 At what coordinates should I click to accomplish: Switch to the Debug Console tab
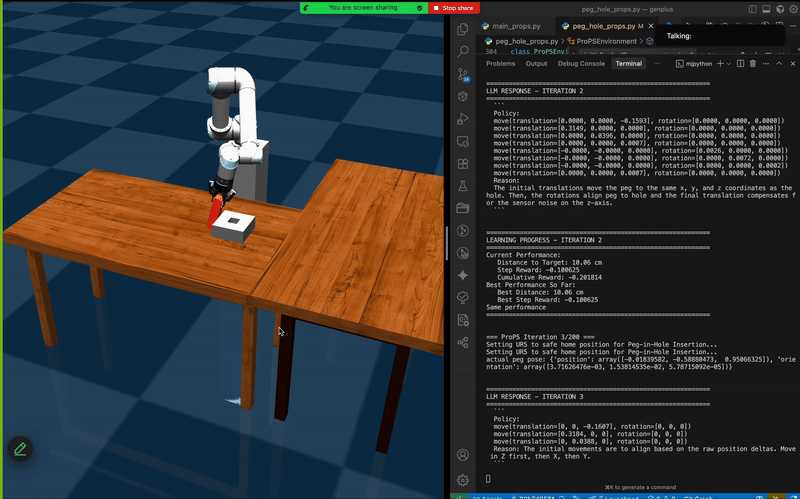point(581,64)
